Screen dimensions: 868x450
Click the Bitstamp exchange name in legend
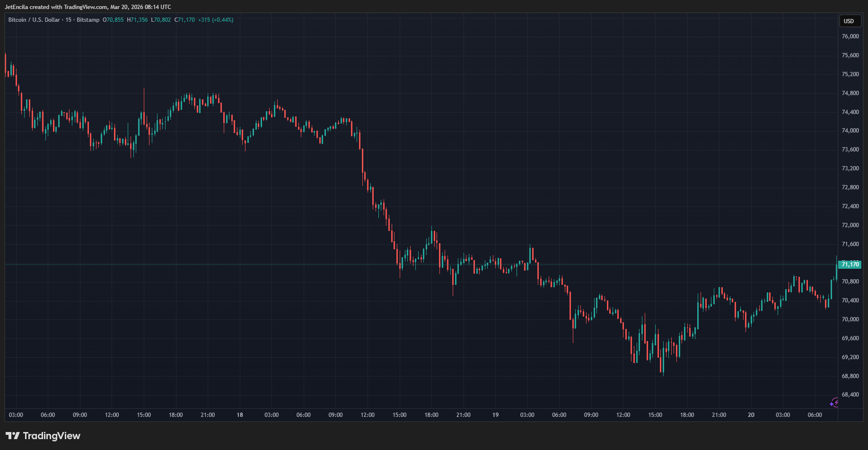point(88,20)
